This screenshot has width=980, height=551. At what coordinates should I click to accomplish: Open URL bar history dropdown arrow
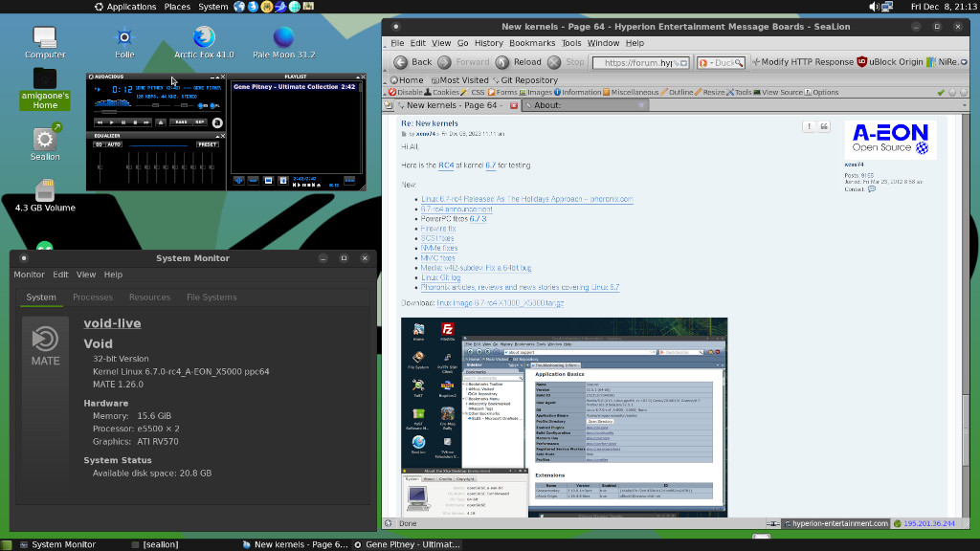[x=683, y=62]
